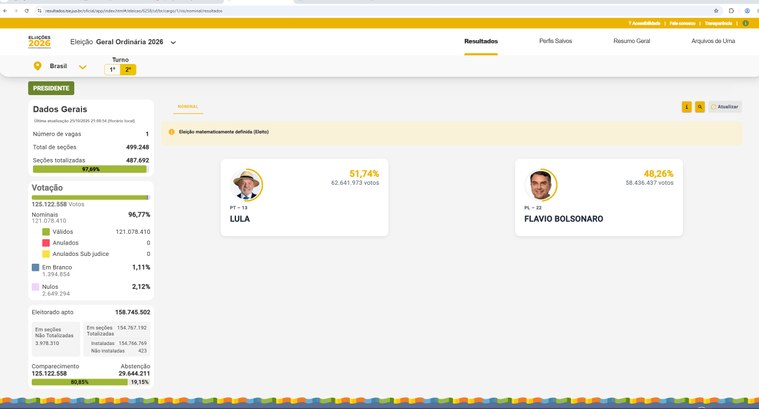
Task: Click the green info circle in yellow bar
Action: point(745,23)
